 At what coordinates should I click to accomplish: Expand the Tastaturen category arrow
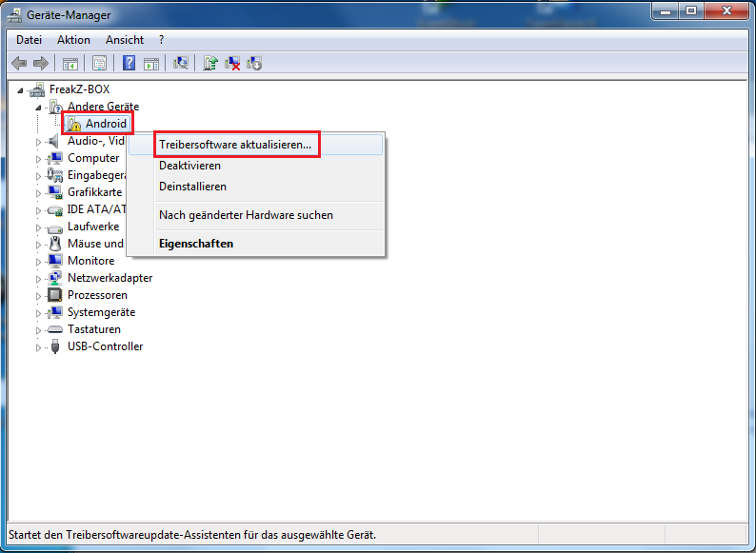39,330
